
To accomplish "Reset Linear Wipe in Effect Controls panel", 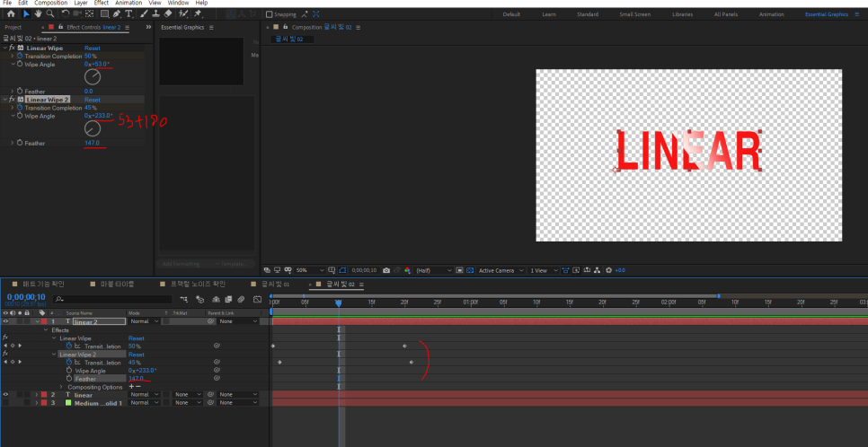I will 92,48.
